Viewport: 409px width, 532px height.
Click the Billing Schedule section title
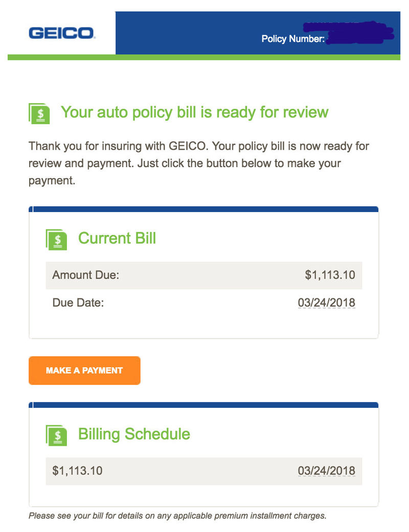[x=134, y=434]
